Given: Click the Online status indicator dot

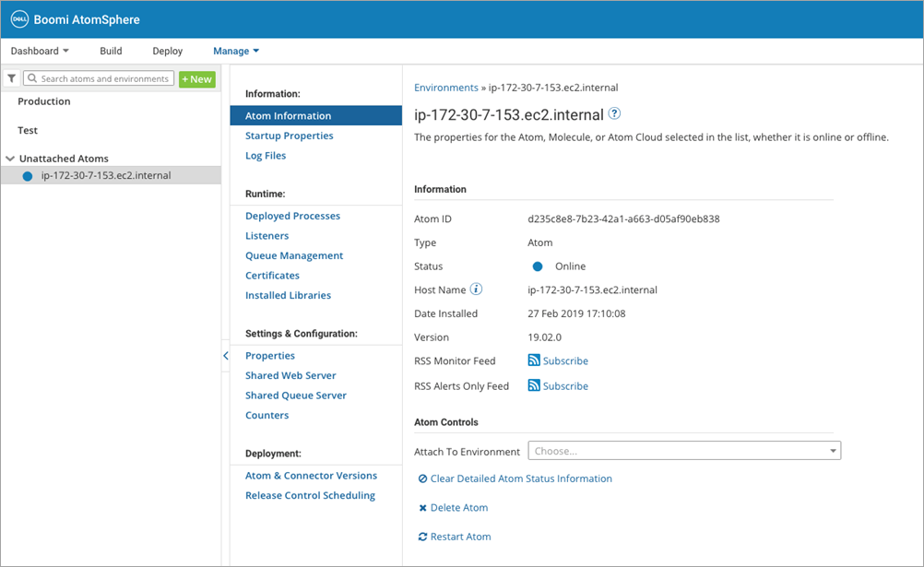Looking at the screenshot, I should click(538, 266).
